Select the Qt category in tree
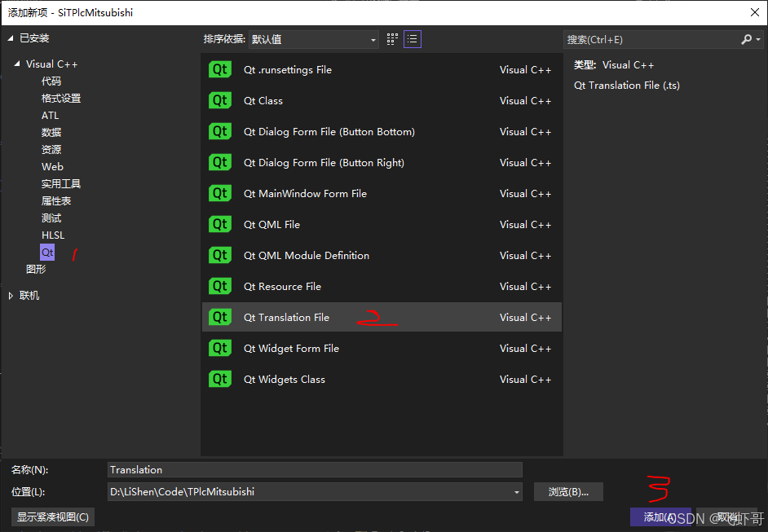 coord(47,253)
